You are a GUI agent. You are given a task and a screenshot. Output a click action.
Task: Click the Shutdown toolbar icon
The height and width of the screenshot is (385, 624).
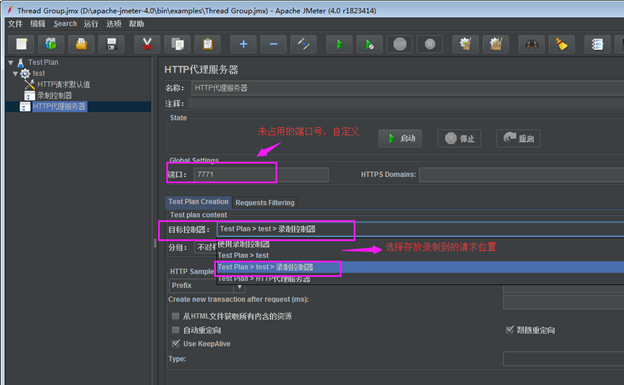pos(430,44)
